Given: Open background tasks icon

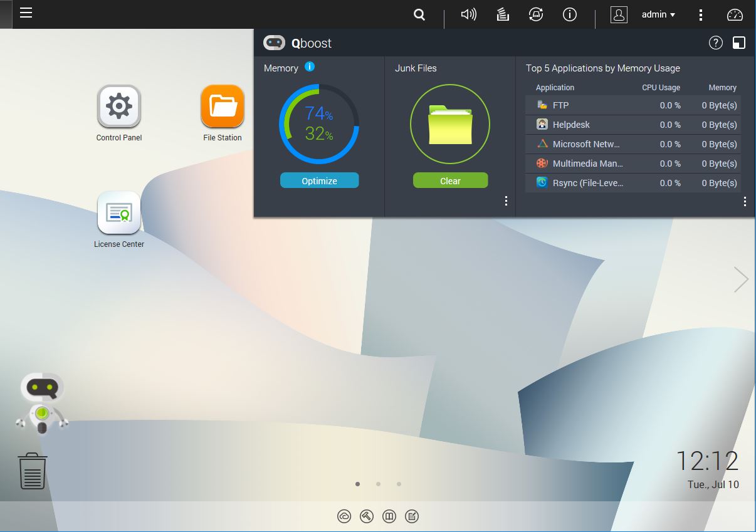Looking at the screenshot, I should click(502, 14).
